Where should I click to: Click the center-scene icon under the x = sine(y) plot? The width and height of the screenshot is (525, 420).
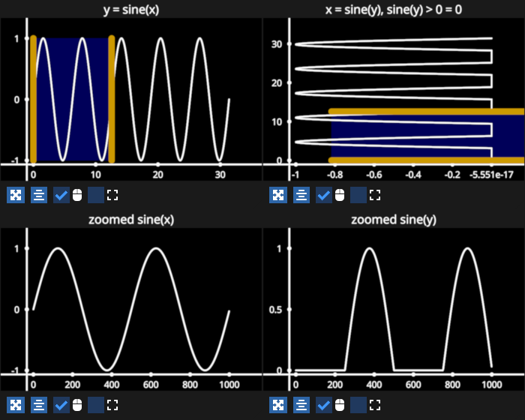tap(301, 195)
